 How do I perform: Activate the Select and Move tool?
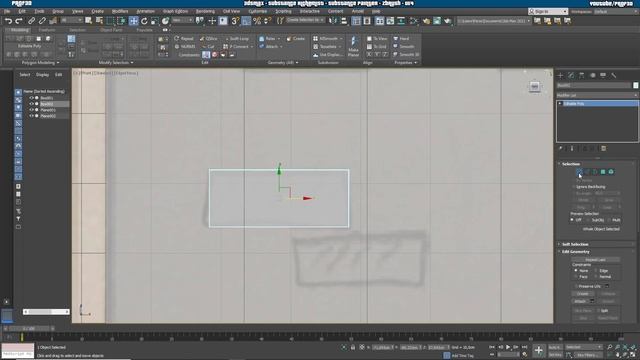click(x=133, y=21)
